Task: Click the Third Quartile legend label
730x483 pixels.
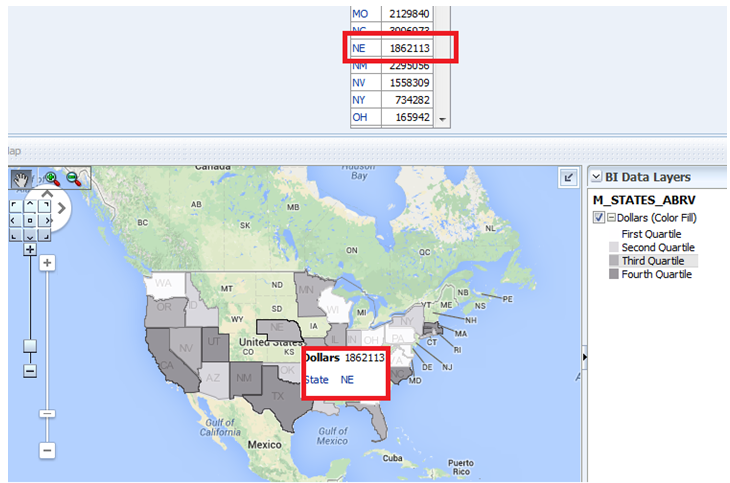Action: click(x=653, y=261)
